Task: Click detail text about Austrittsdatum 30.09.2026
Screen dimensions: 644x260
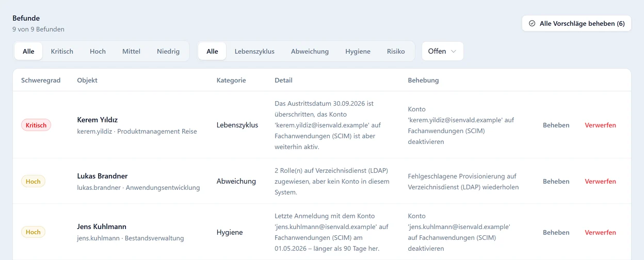Action: tap(328, 125)
